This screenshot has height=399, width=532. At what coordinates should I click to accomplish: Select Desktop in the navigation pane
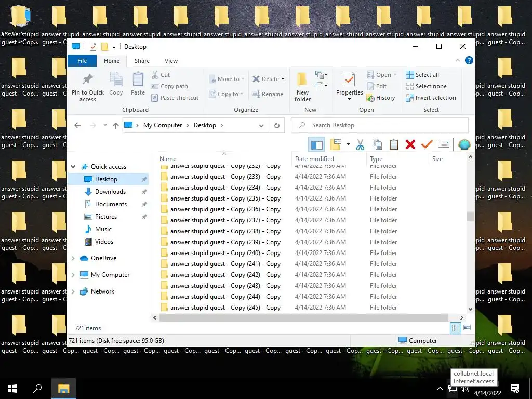pyautogui.click(x=106, y=179)
